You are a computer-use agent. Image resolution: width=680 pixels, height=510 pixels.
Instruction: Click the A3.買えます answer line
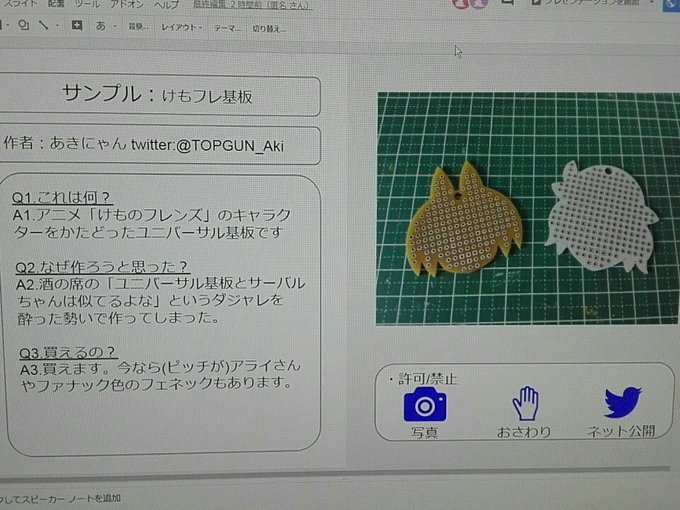click(160, 368)
